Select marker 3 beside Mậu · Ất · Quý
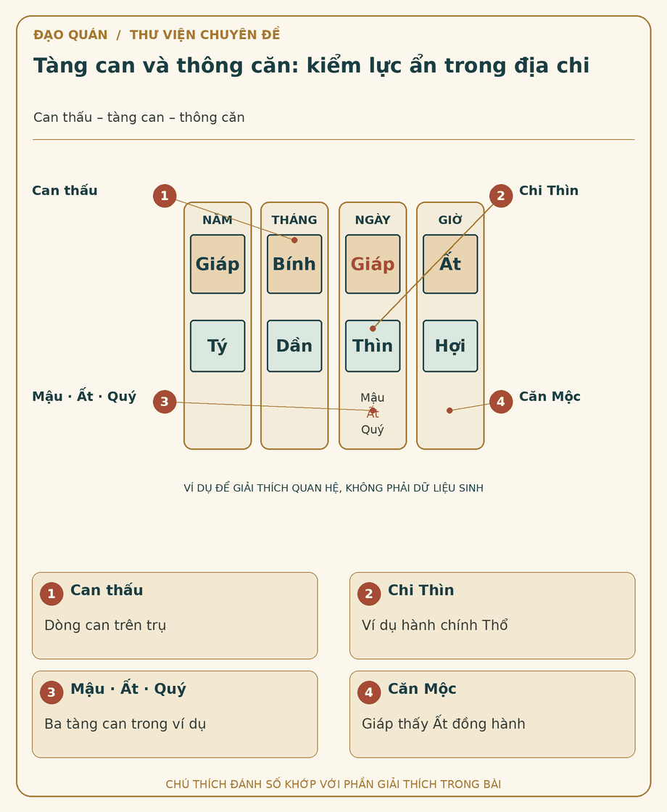This screenshot has height=812, width=667. click(x=165, y=402)
